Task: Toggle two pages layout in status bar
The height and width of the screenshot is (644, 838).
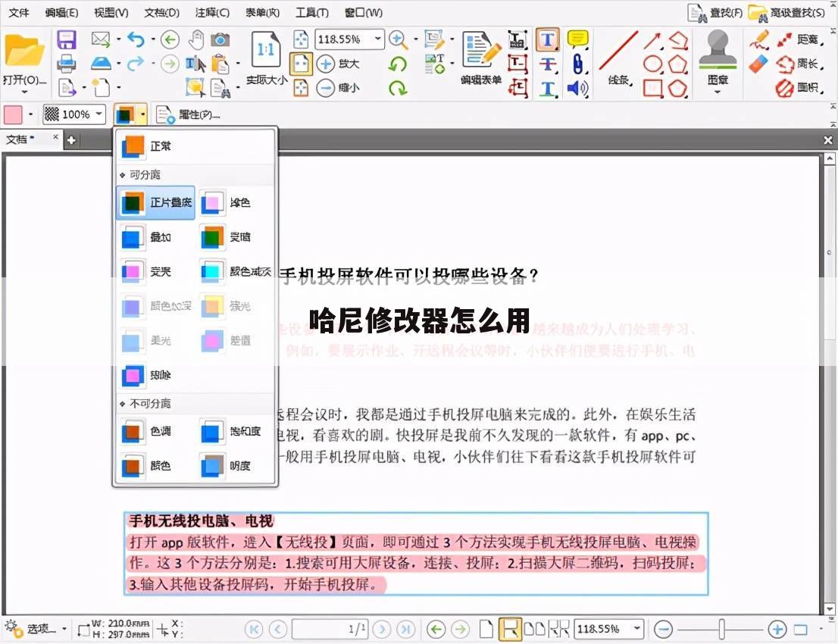Action: (x=534, y=629)
